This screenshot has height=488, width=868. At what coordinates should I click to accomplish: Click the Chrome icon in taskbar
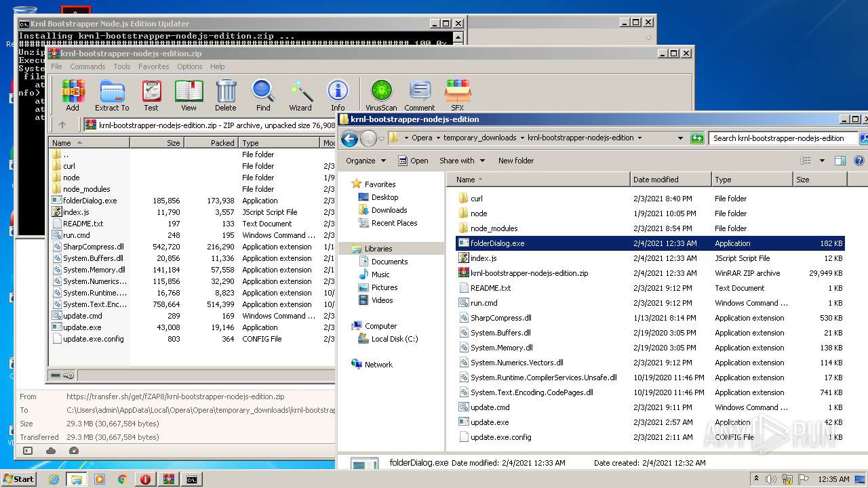point(123,479)
